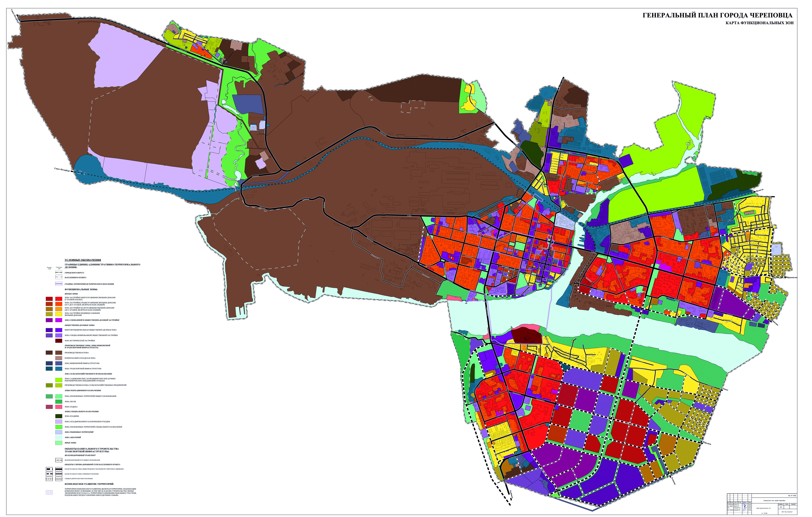The image size is (812, 517).
Task: Click 'ОБЩЕСТВЕННО-ДЕЛОВЫЕ ЗОНЫ:' legend subheading
Action: point(80,325)
